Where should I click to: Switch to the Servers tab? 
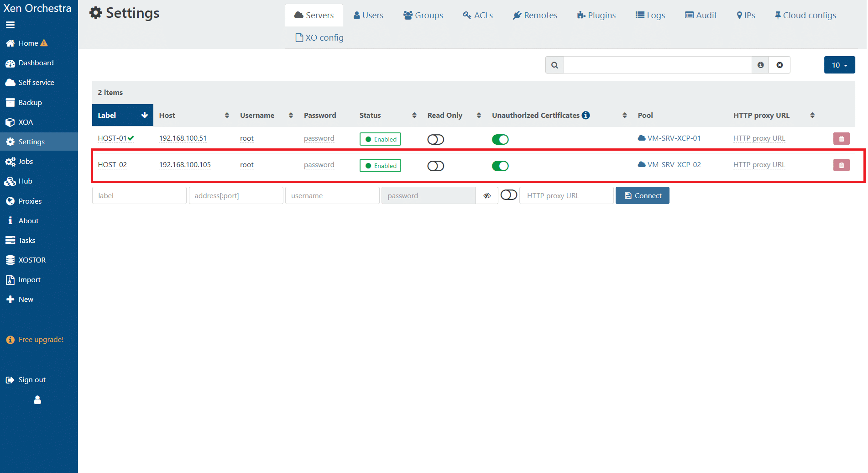tap(314, 15)
